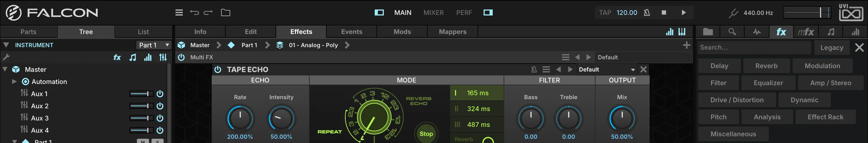This screenshot has height=143, width=868.
Task: Open the Part 1 selector dropdown
Action: 154,45
